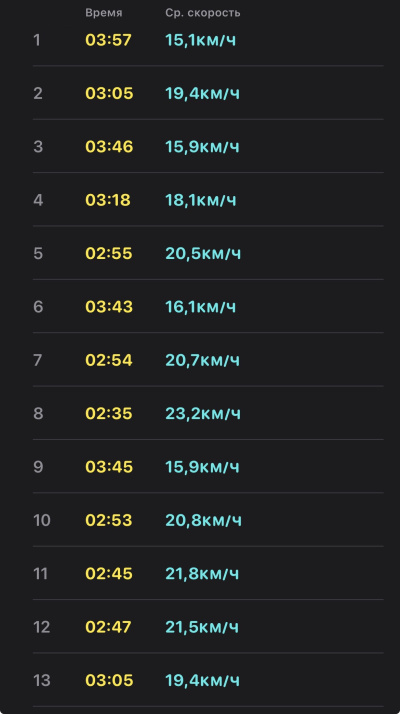Click lap 6 time 03:43
Image resolution: width=400 pixels, height=714 pixels.
(x=109, y=307)
